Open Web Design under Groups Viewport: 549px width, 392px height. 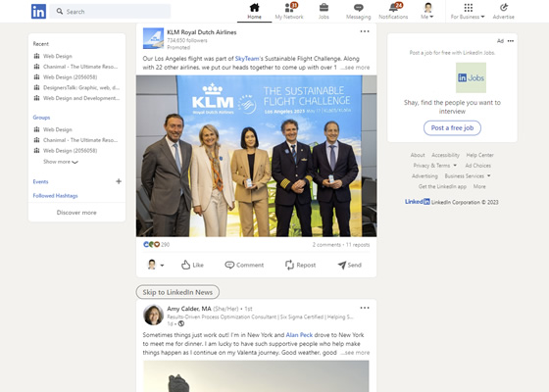[x=58, y=129]
